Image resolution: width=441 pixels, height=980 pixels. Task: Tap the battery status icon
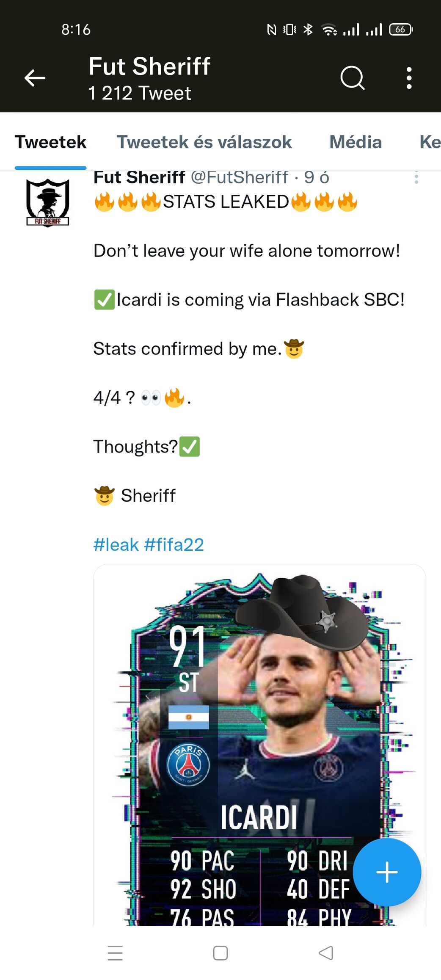click(x=400, y=30)
